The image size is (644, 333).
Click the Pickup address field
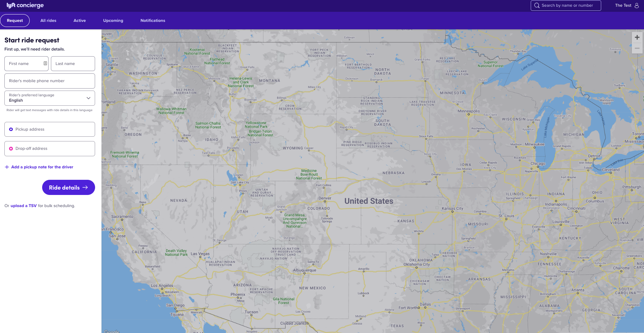tap(50, 129)
